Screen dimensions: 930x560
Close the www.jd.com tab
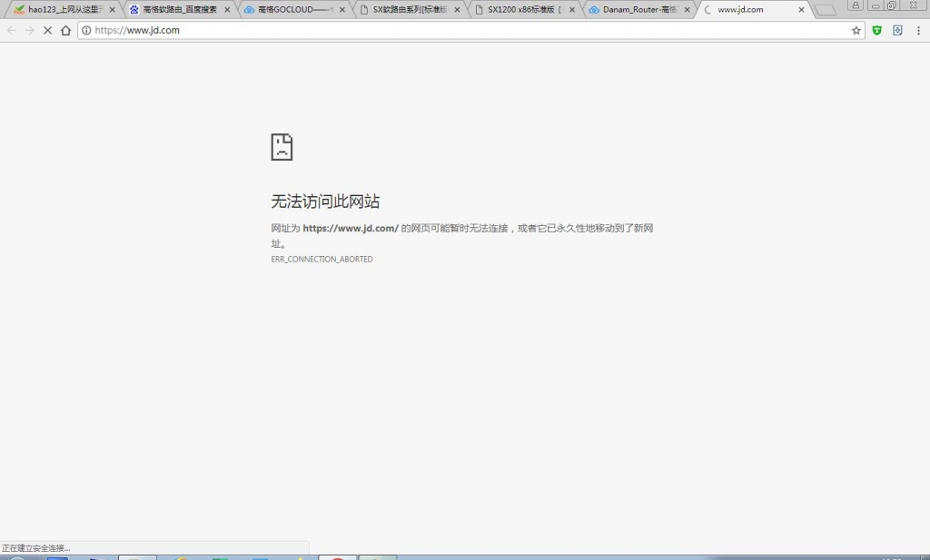(x=801, y=9)
